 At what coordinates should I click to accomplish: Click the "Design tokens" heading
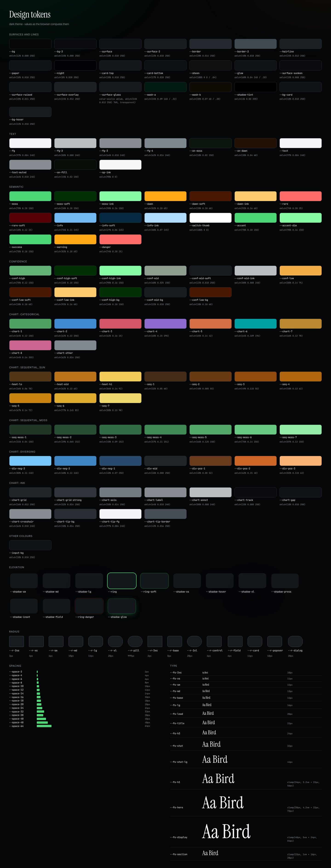point(30,14)
